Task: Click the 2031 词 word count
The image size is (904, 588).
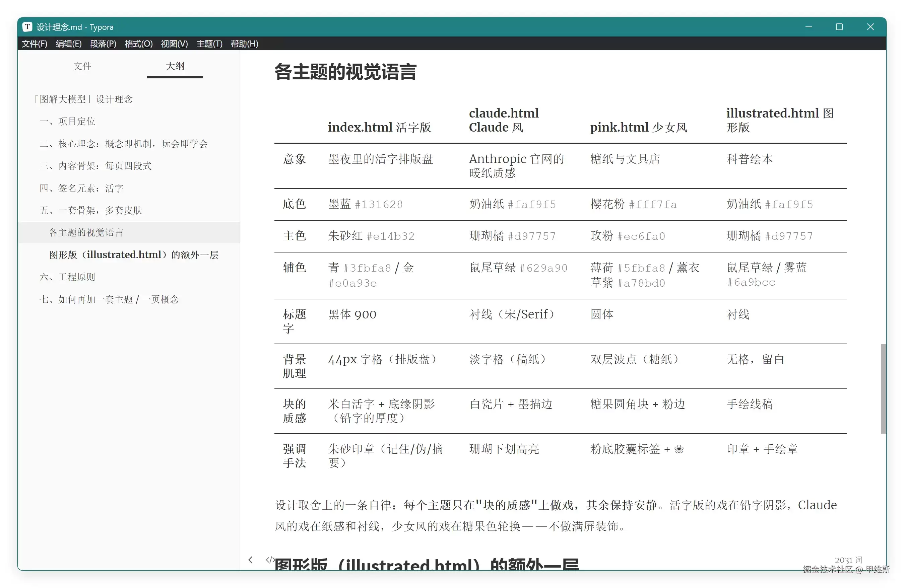Action: click(x=848, y=560)
